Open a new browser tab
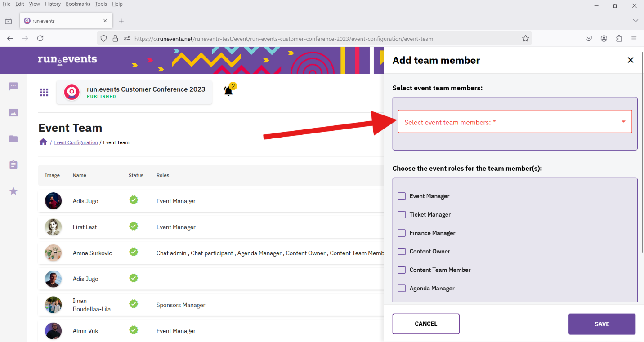The width and height of the screenshot is (644, 342). point(121,21)
